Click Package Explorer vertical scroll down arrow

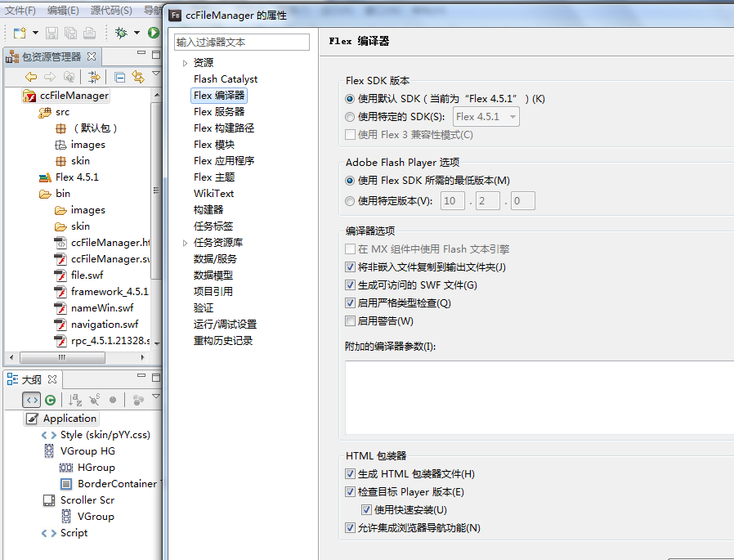[x=157, y=343]
